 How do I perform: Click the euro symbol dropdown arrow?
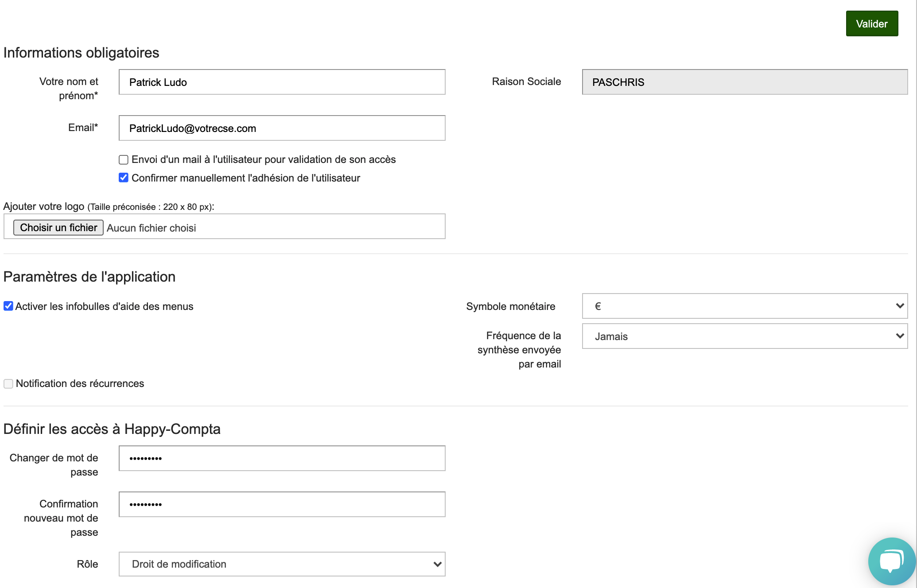tap(900, 306)
